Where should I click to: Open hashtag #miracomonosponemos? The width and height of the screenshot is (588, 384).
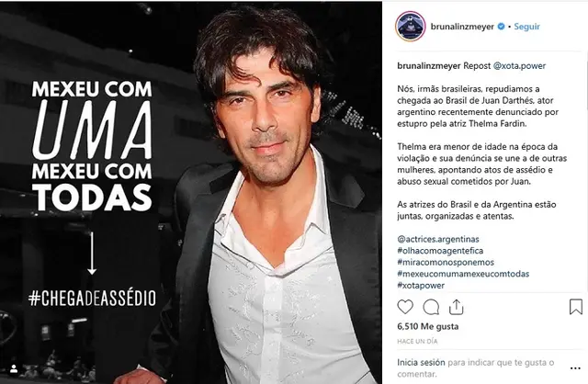[x=446, y=262]
